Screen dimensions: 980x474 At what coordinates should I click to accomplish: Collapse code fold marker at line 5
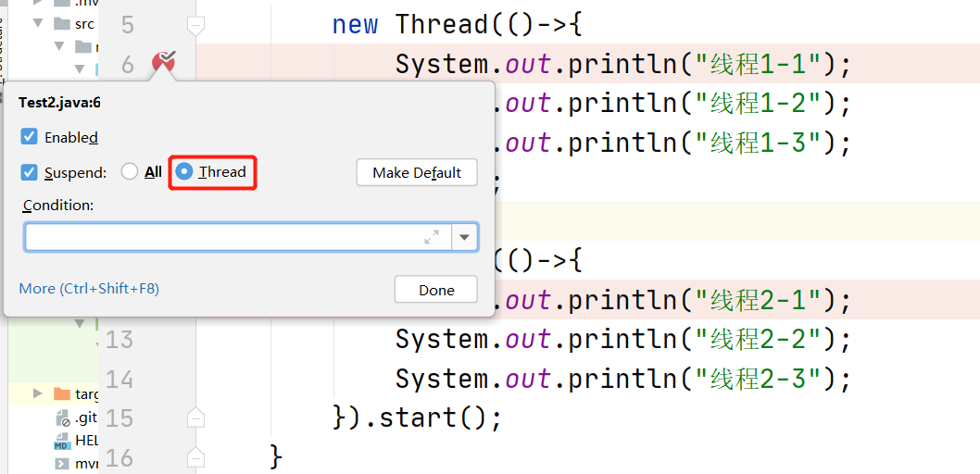195,24
